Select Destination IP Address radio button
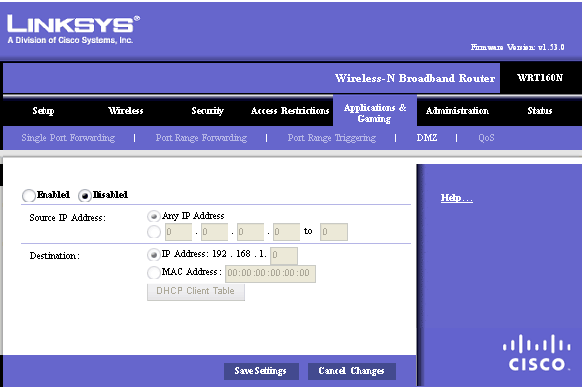 tap(153, 255)
